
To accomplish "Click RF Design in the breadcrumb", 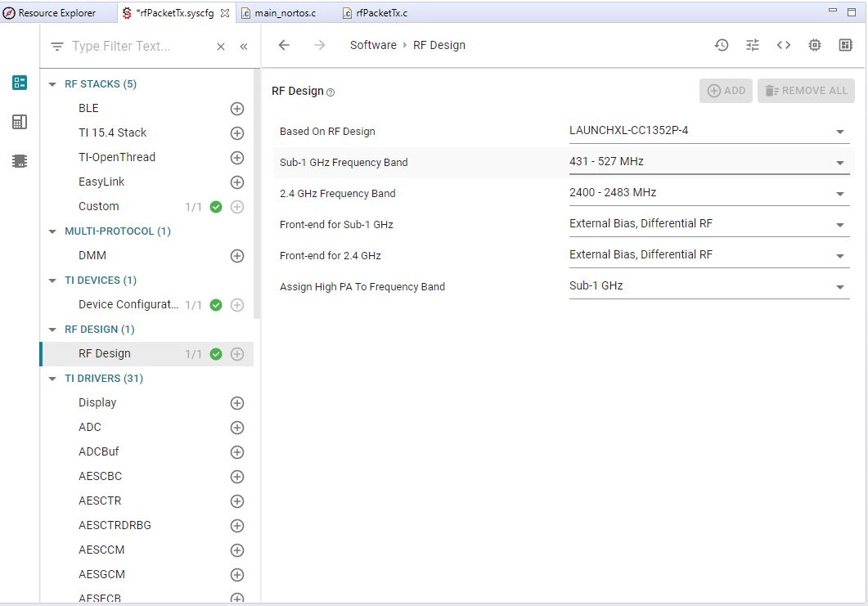I will (439, 45).
